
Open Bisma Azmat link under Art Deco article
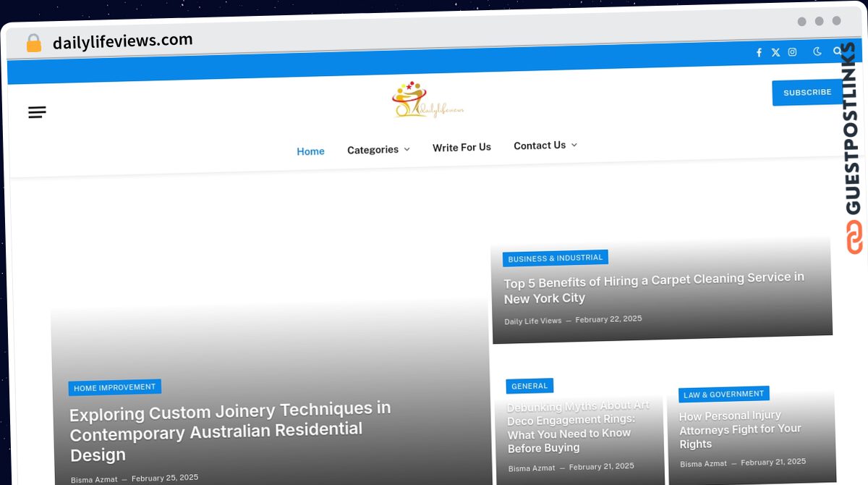[532, 468]
